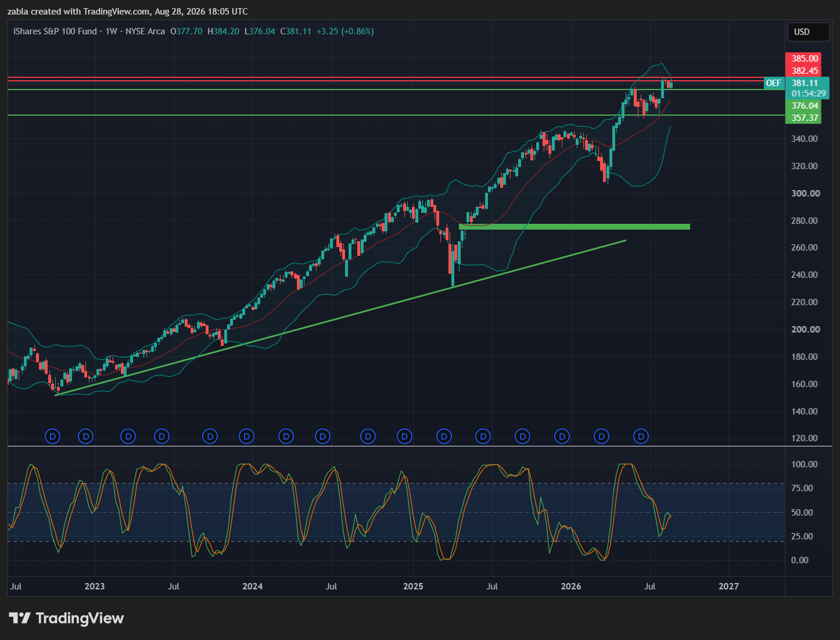Click the low value L376.04 in the header

coord(260,31)
